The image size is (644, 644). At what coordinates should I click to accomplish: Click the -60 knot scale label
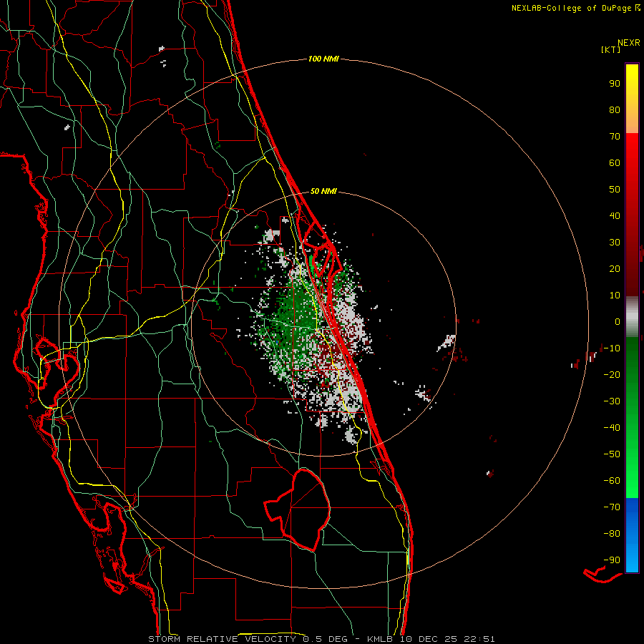(x=612, y=481)
